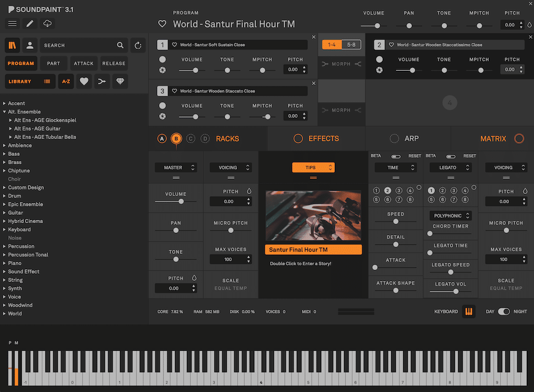Click RESET on the Legato module
Viewport: 534px width, 392px height.
pyautogui.click(x=469, y=156)
